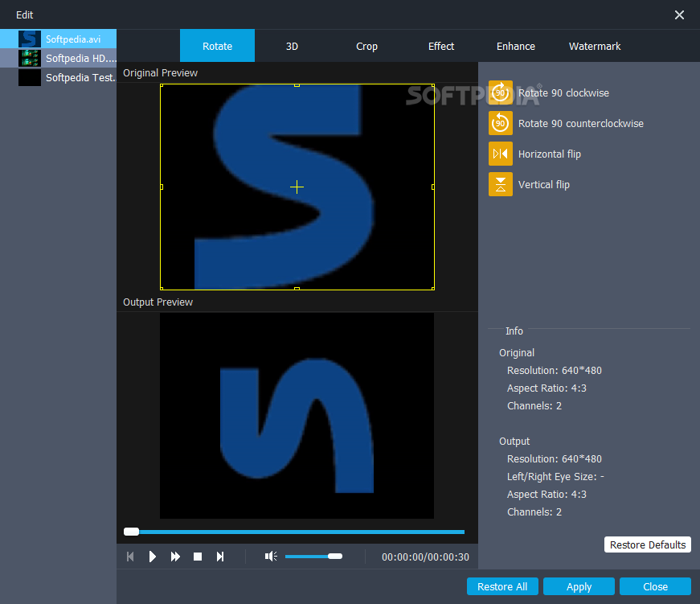
Task: Open the Watermark tab
Action: [x=595, y=46]
